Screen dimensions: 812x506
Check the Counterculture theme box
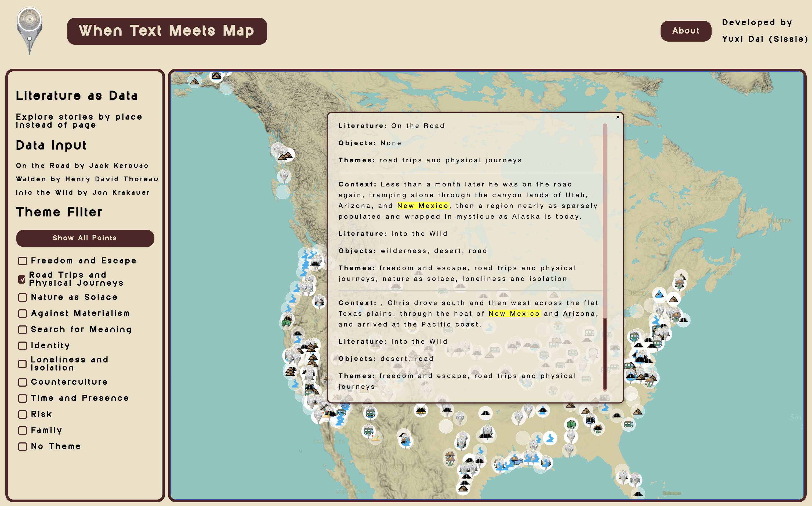(23, 382)
